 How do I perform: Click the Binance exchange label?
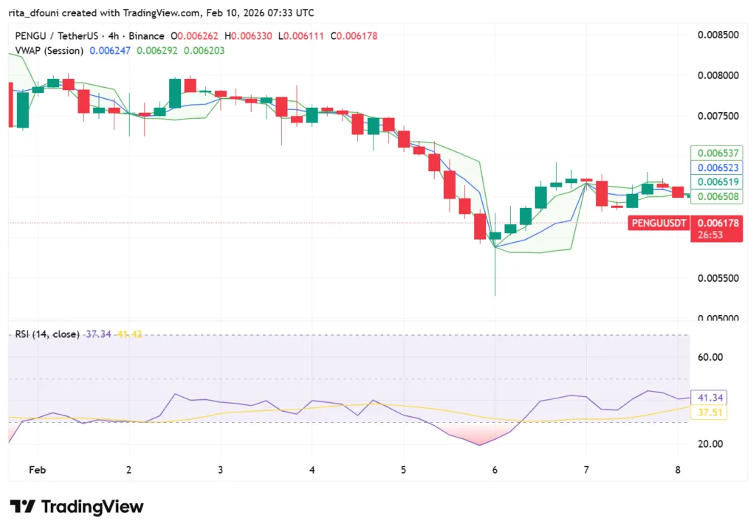(146, 35)
